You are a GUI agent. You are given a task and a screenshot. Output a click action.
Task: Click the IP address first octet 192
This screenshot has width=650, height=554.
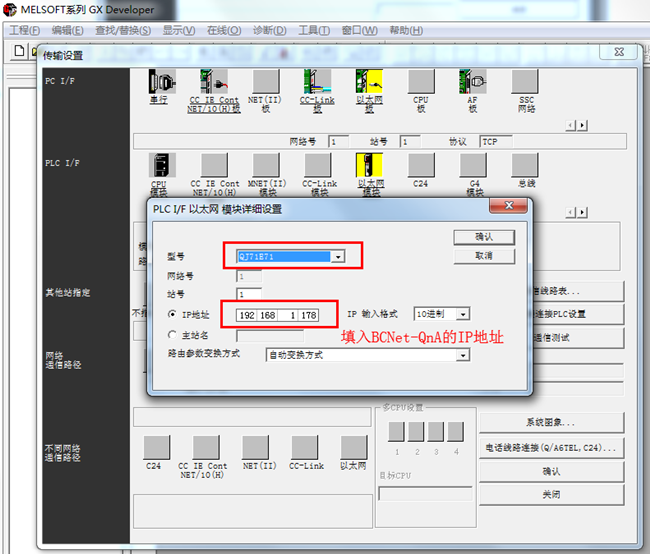click(x=247, y=315)
